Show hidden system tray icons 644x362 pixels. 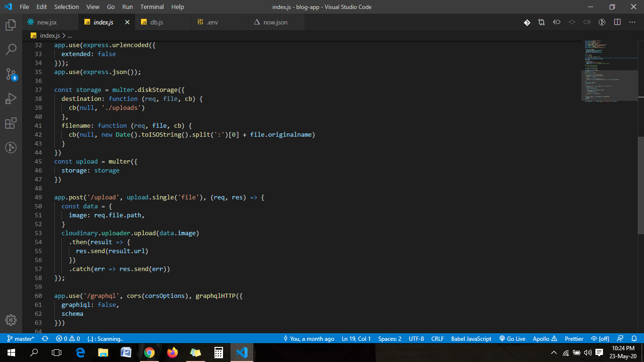pos(554,353)
